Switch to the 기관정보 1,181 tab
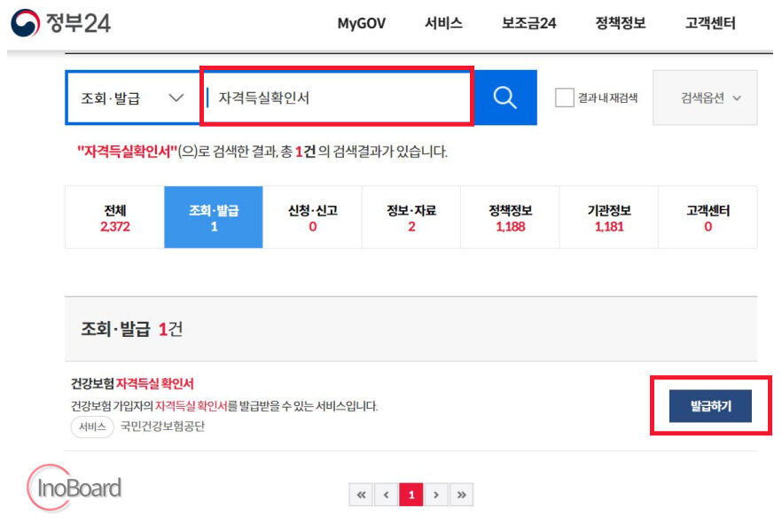 [x=608, y=217]
